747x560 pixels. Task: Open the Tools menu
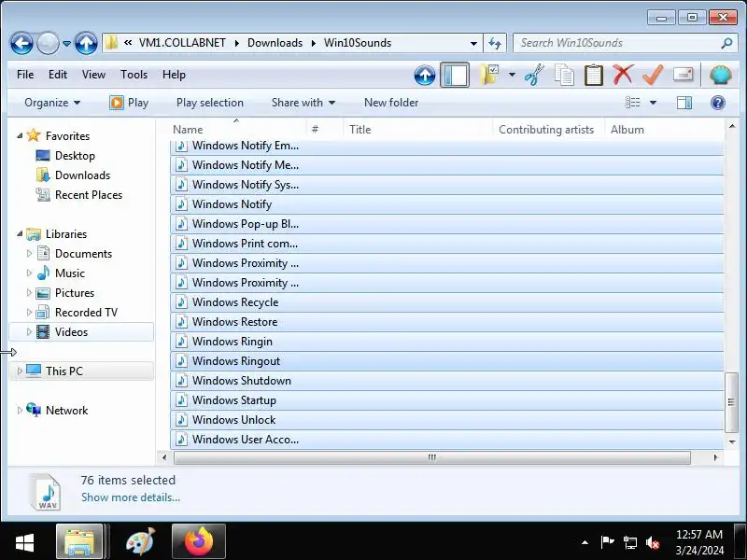[x=134, y=75]
